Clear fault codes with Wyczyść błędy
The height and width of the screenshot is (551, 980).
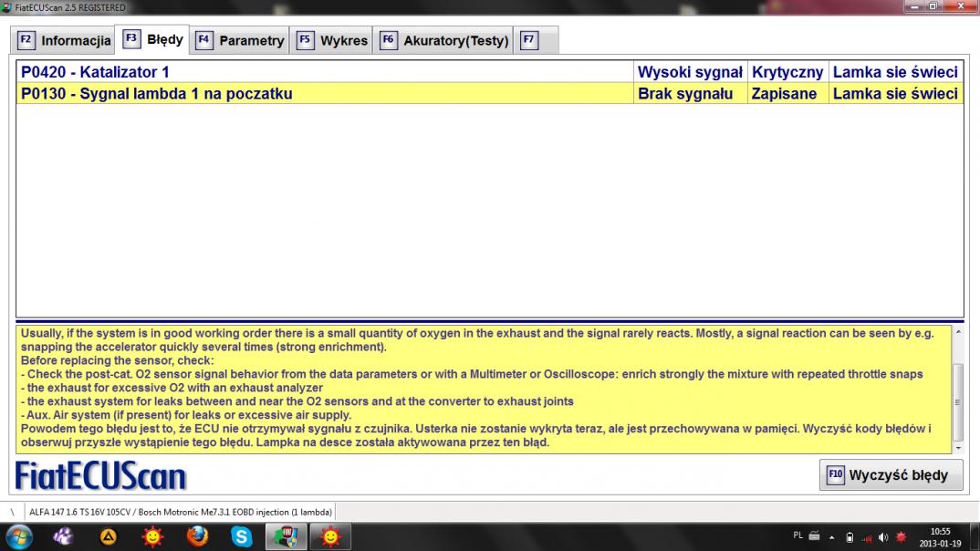[x=891, y=474]
